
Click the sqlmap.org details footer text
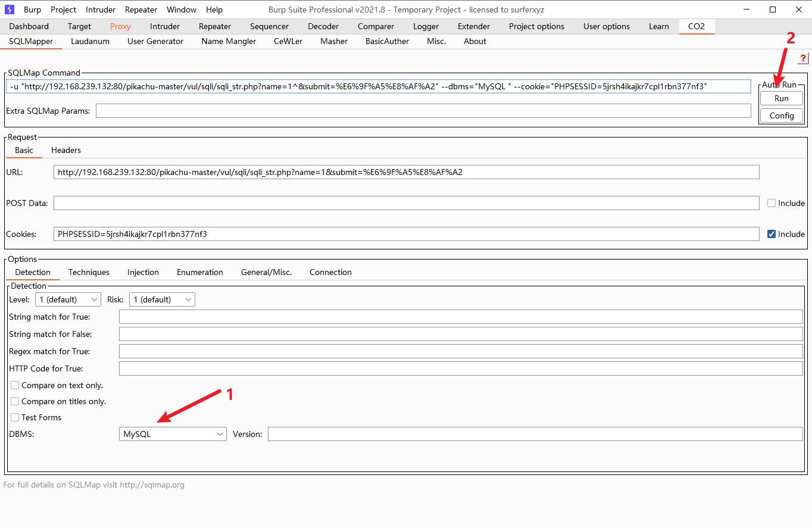tap(94, 485)
